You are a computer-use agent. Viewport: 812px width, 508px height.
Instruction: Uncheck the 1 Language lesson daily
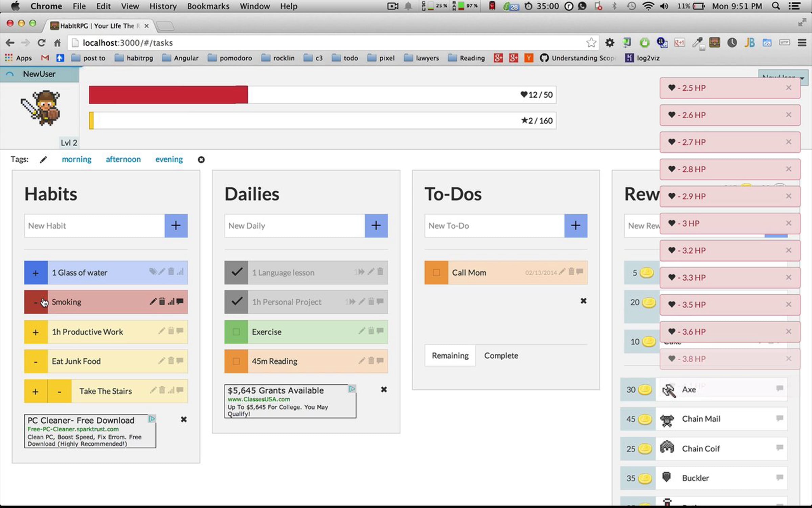tap(236, 272)
